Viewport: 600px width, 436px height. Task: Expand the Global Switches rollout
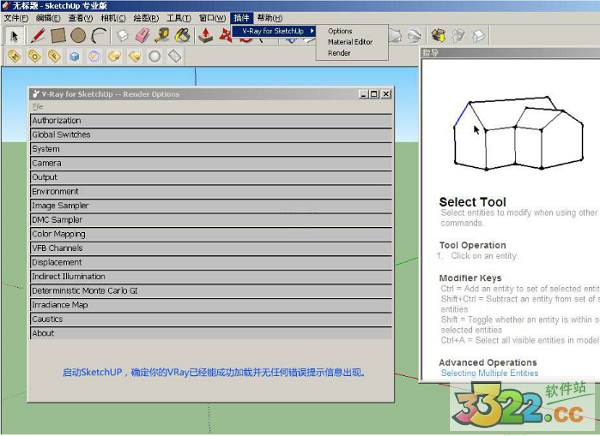pyautogui.click(x=211, y=135)
